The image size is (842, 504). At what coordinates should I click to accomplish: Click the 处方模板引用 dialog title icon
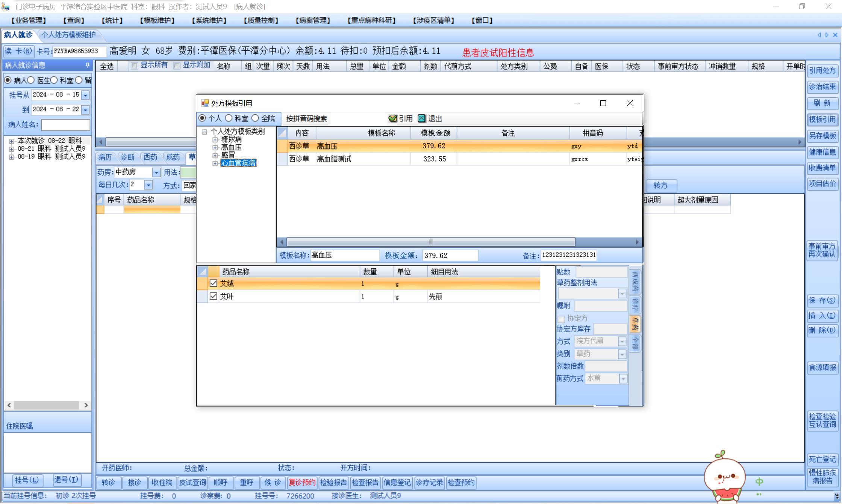click(205, 103)
